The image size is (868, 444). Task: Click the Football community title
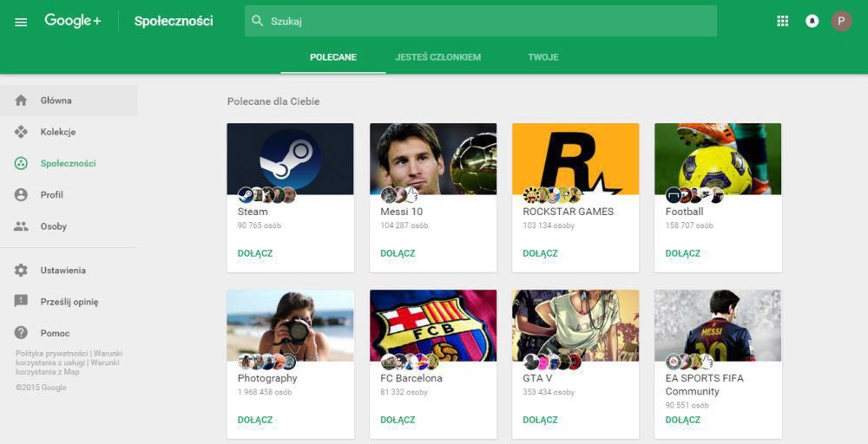tap(685, 212)
